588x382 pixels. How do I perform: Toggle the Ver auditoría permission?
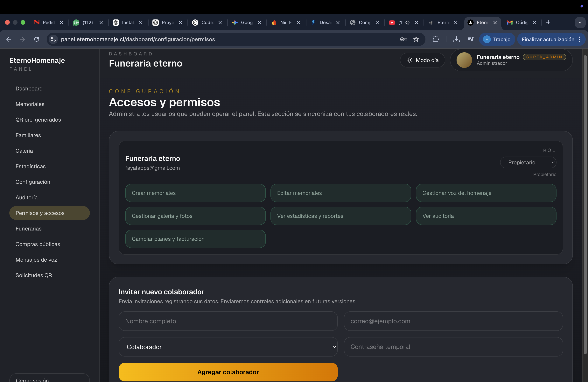(486, 216)
